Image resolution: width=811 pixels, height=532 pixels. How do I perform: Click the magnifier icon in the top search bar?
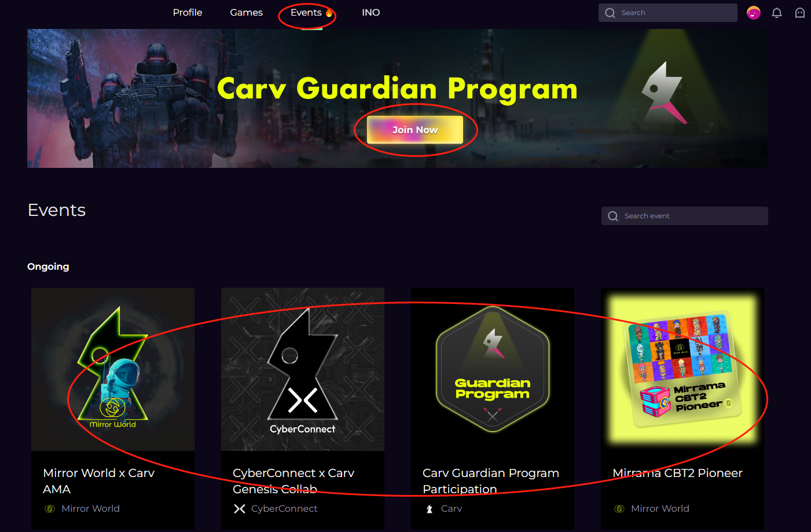click(610, 13)
